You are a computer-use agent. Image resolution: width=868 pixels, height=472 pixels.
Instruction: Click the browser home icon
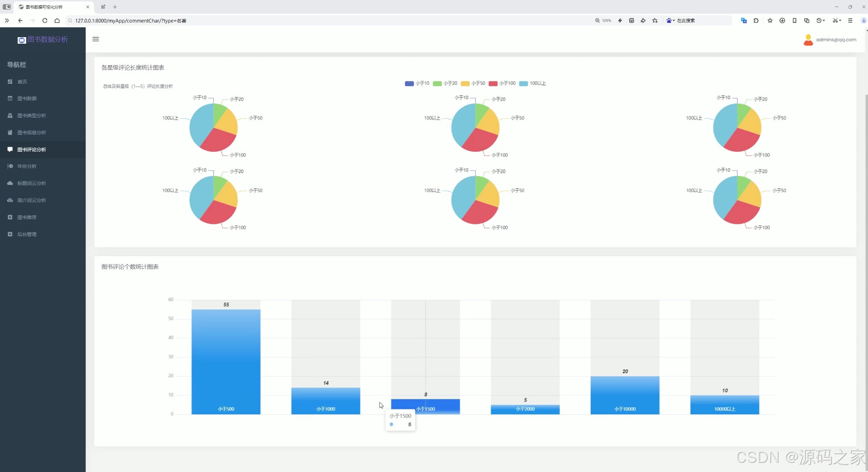pyautogui.click(x=57, y=21)
